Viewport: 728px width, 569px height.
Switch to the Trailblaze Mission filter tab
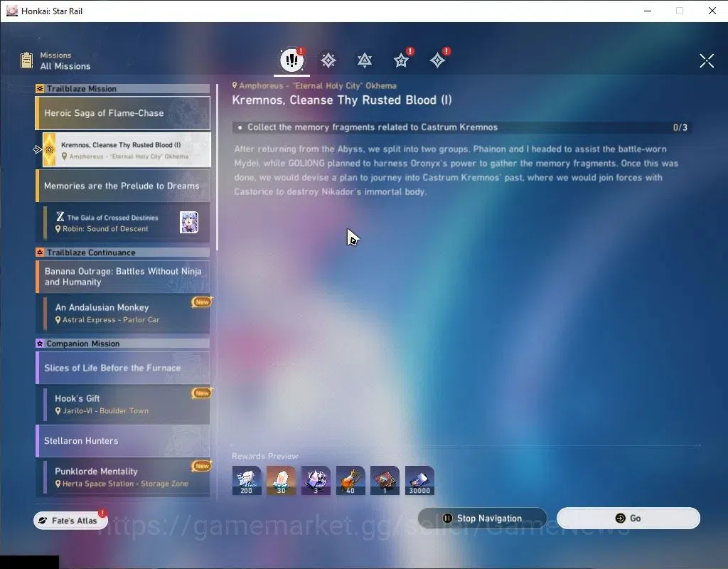(328, 60)
